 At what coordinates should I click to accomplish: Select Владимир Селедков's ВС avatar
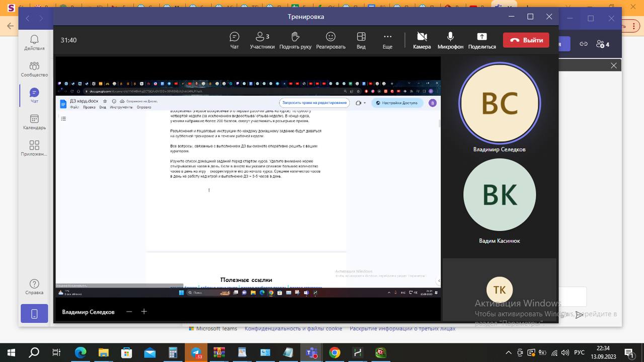(500, 103)
